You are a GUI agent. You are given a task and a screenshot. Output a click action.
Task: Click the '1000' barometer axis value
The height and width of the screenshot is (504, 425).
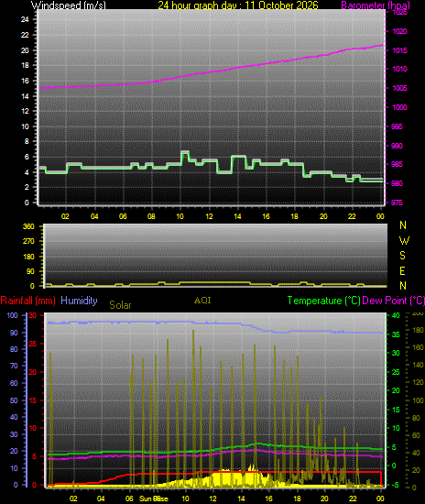[399, 107]
